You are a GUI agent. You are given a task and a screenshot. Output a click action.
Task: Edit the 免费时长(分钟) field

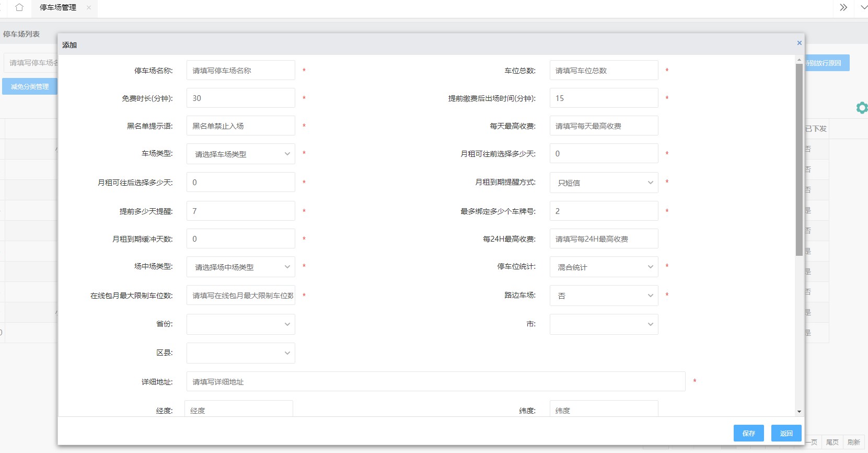241,98
